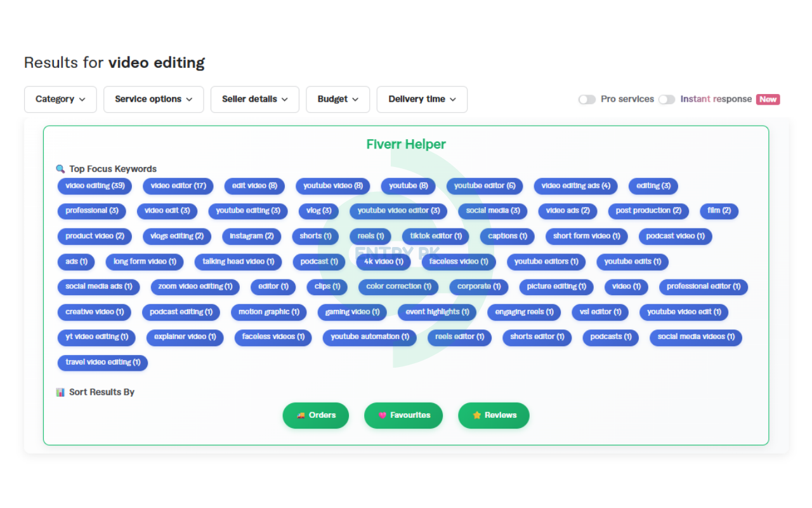Viewport: 812px width, 508px height.
Task: Select the 'instagram (2)' keyword
Action: point(252,236)
